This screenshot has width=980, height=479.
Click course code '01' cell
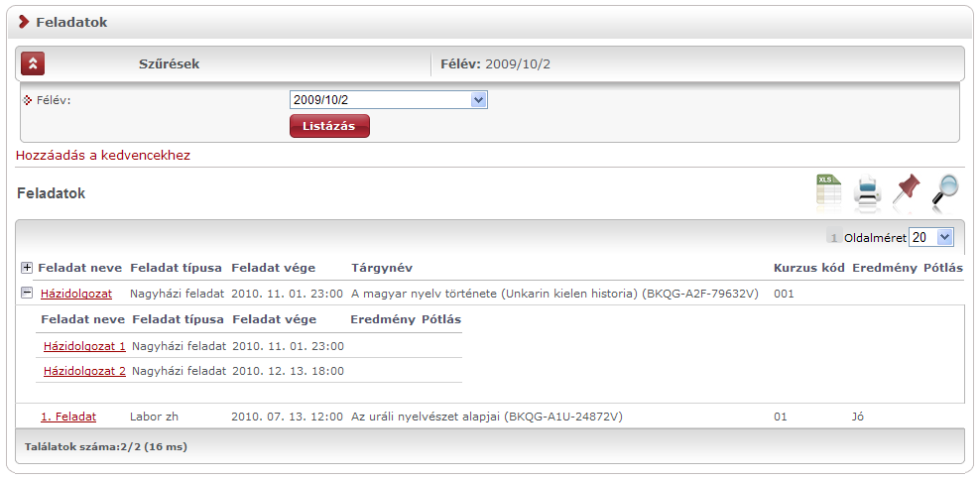(781, 417)
